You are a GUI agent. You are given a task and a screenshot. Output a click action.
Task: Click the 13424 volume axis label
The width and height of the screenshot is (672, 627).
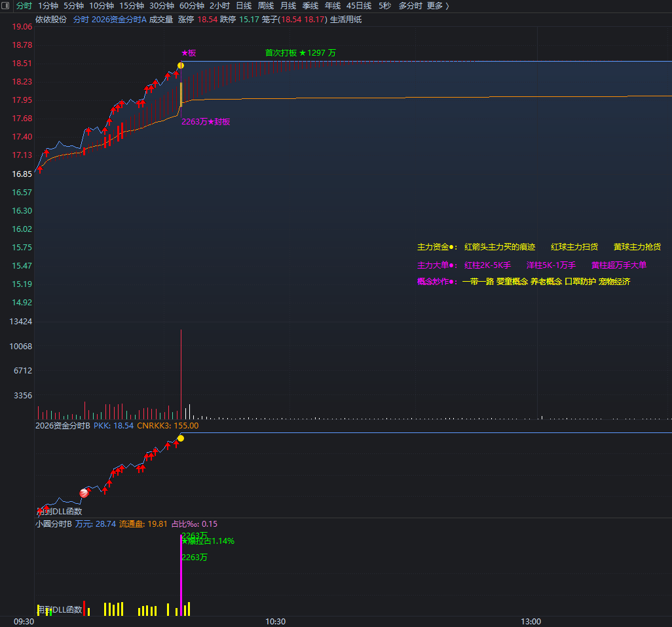click(x=20, y=322)
